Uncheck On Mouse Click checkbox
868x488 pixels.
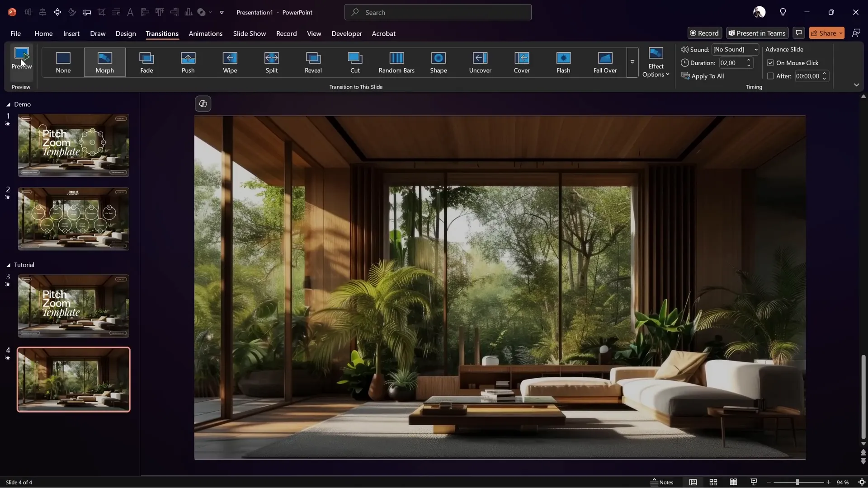(770, 63)
